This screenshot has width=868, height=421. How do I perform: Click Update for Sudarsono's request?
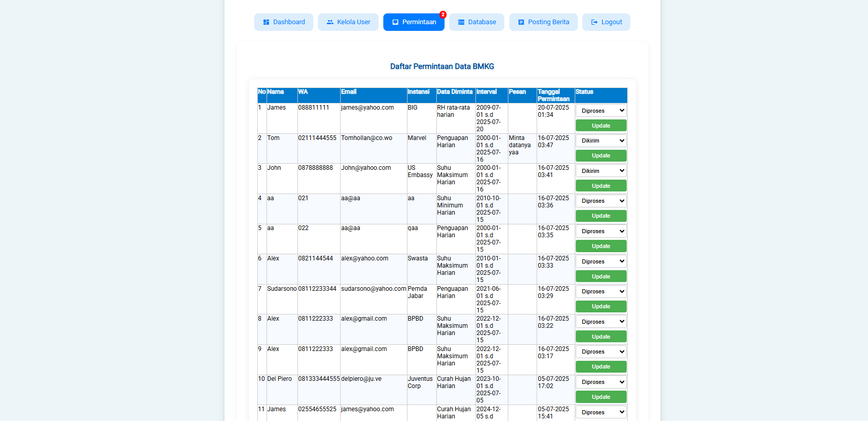click(600, 306)
